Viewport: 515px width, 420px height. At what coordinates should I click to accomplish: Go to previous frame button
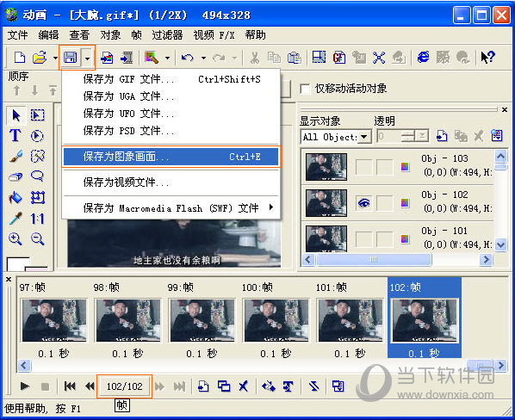(x=90, y=386)
